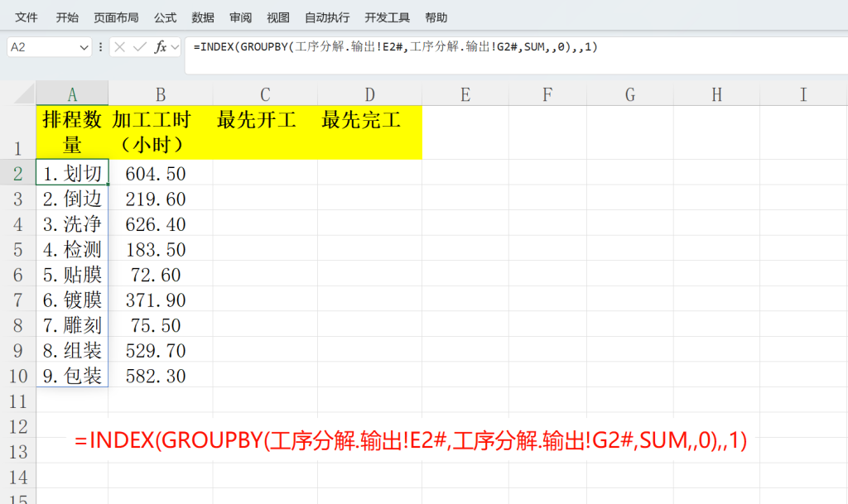
Task: Select cell 3.洗净
Action: pyautogui.click(x=72, y=223)
